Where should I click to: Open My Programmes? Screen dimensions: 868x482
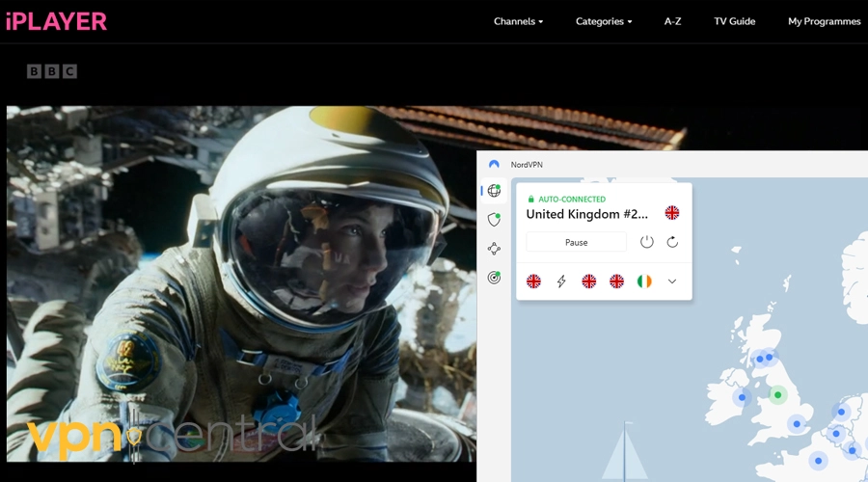coord(825,21)
